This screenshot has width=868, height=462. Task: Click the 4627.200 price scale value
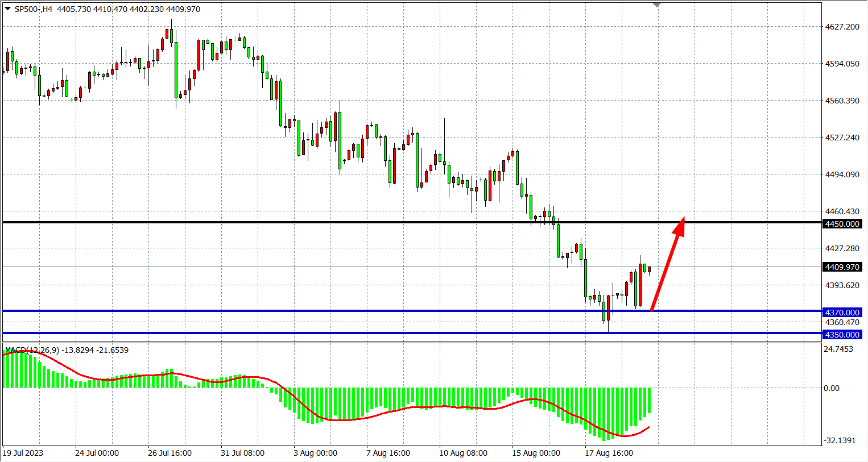point(842,27)
